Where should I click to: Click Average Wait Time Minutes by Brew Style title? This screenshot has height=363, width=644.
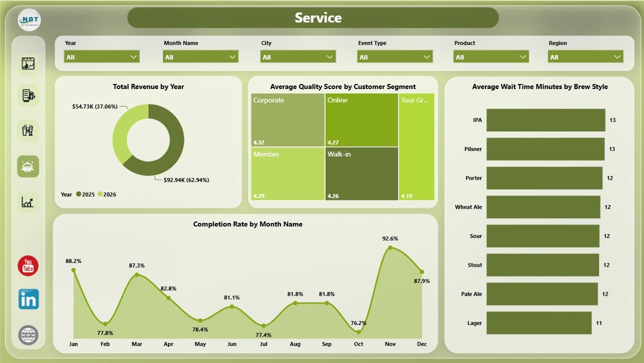540,86
